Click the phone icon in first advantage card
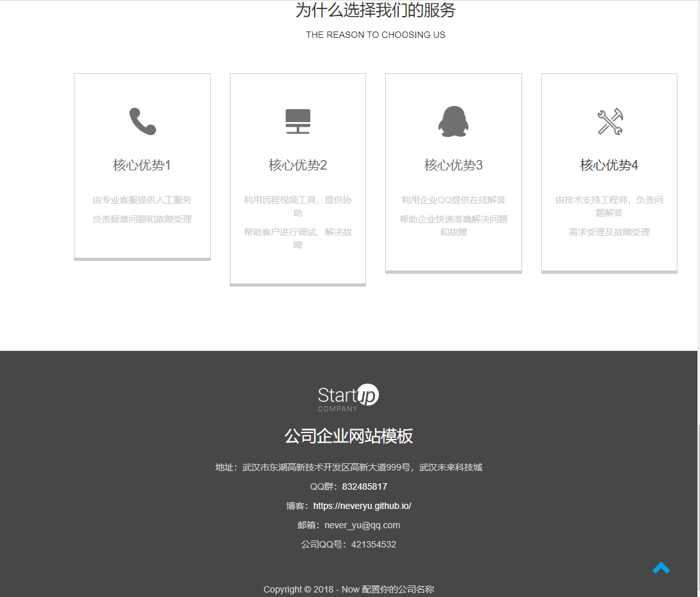This screenshot has width=700, height=597. (142, 121)
